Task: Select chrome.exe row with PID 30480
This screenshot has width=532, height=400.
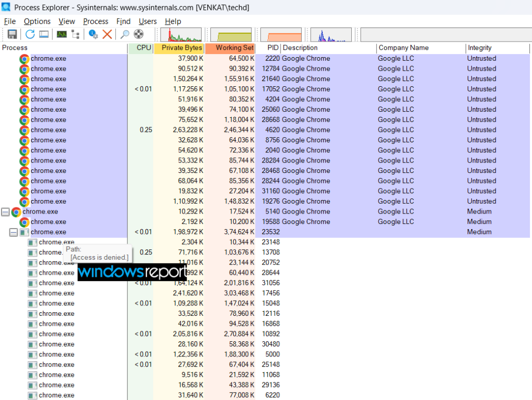Action: pyautogui.click(x=264, y=344)
